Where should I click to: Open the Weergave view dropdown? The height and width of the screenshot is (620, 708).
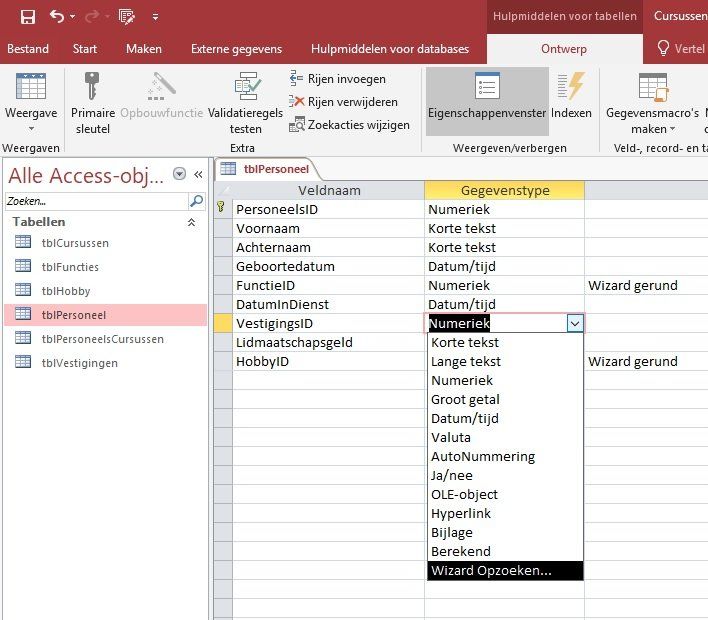point(31,128)
